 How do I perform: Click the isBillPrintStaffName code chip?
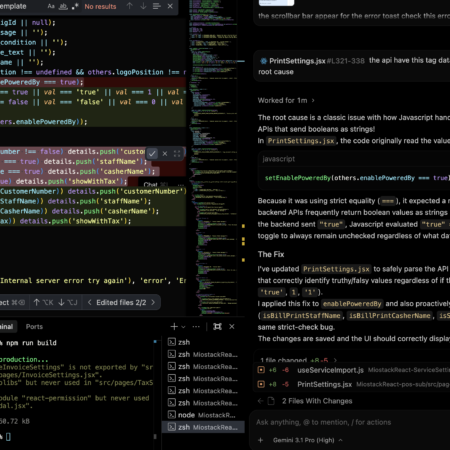point(302,316)
